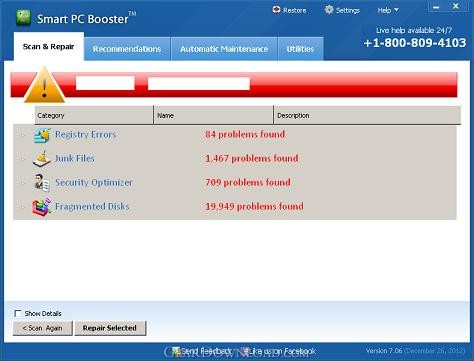Enable the Show Details checkbox
Screen dimensions: 474x361
[x=18, y=313]
